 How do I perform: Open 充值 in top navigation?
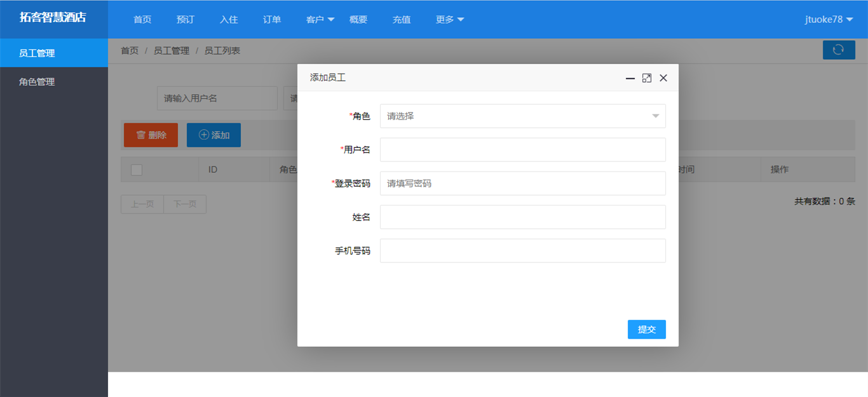(x=402, y=20)
